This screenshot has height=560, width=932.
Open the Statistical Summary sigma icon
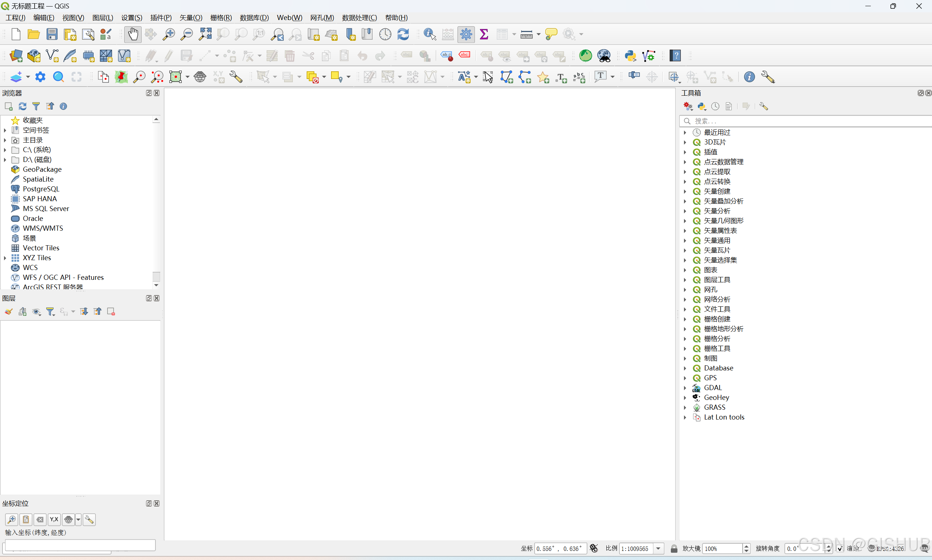(x=484, y=34)
